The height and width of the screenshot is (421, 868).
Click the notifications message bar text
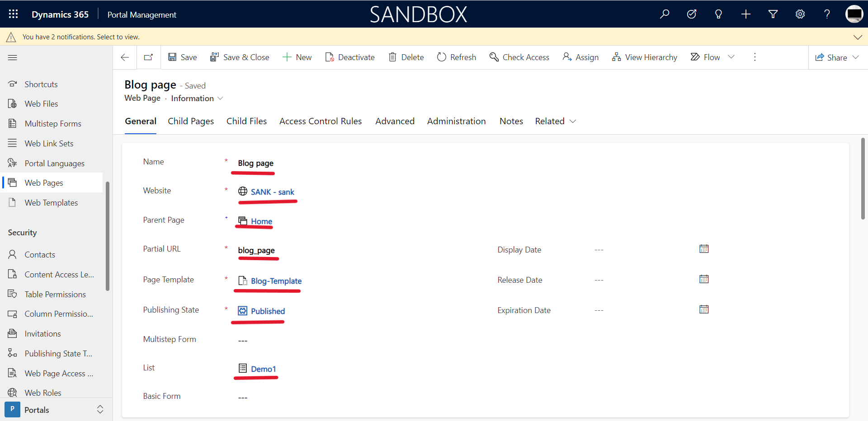(x=81, y=37)
